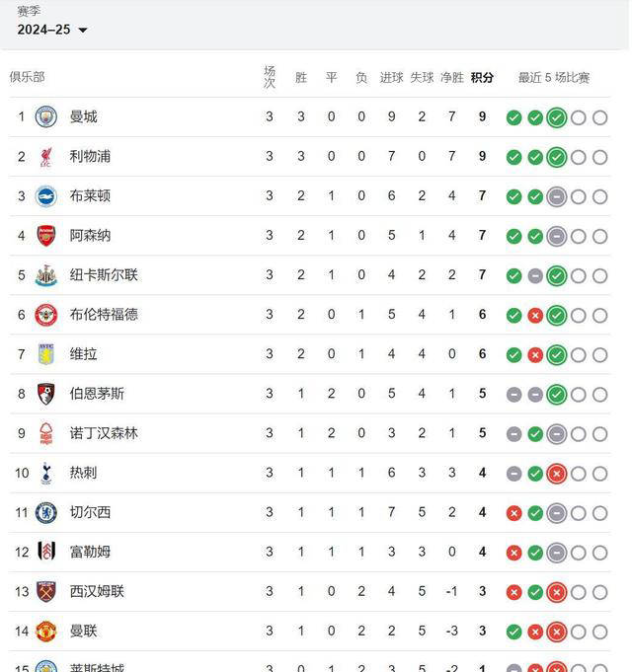
Task: Click the Tottenham Hotspur crest
Action: (45, 473)
